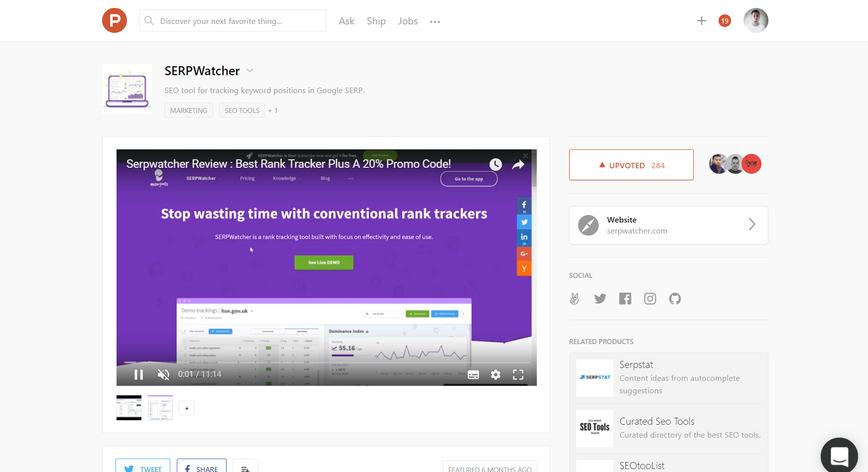Open the GitHub social icon
The image size is (868, 472).
[675, 299]
